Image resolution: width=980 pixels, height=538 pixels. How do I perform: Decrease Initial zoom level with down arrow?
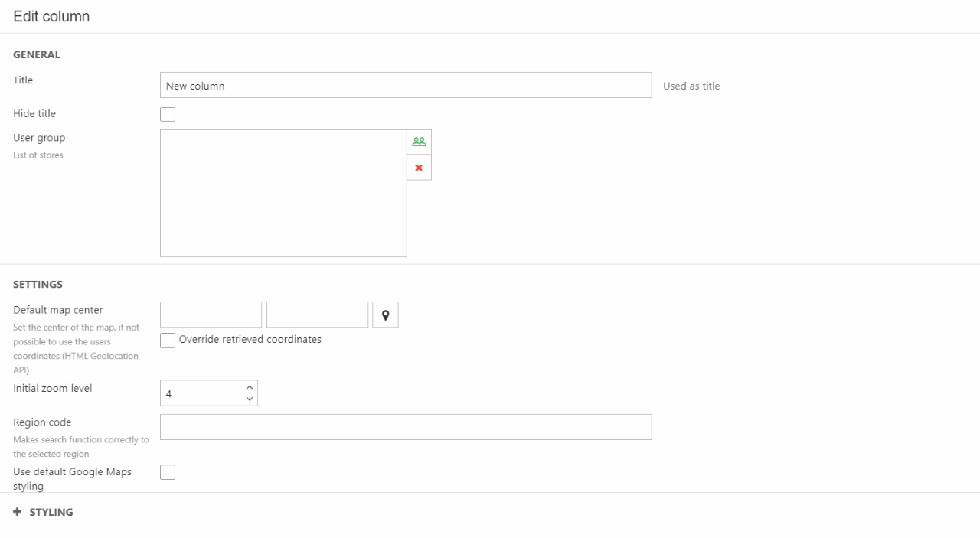point(250,399)
